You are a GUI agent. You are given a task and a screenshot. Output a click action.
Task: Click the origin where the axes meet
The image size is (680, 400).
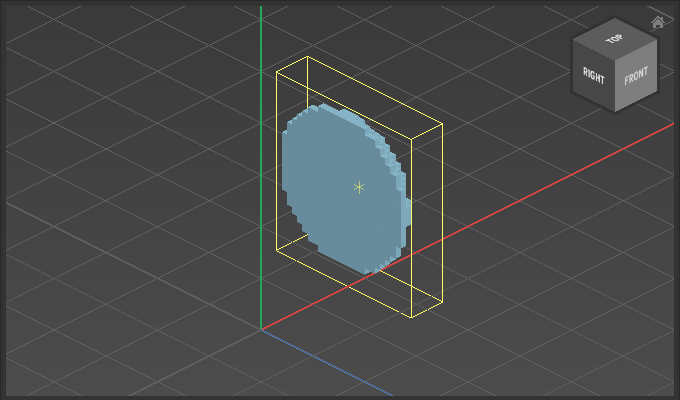261,328
